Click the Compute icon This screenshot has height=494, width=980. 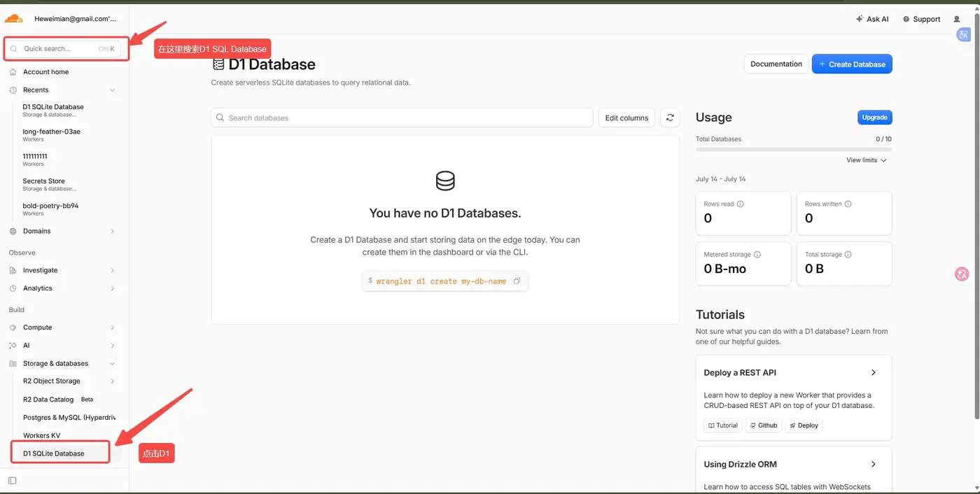[x=13, y=327]
